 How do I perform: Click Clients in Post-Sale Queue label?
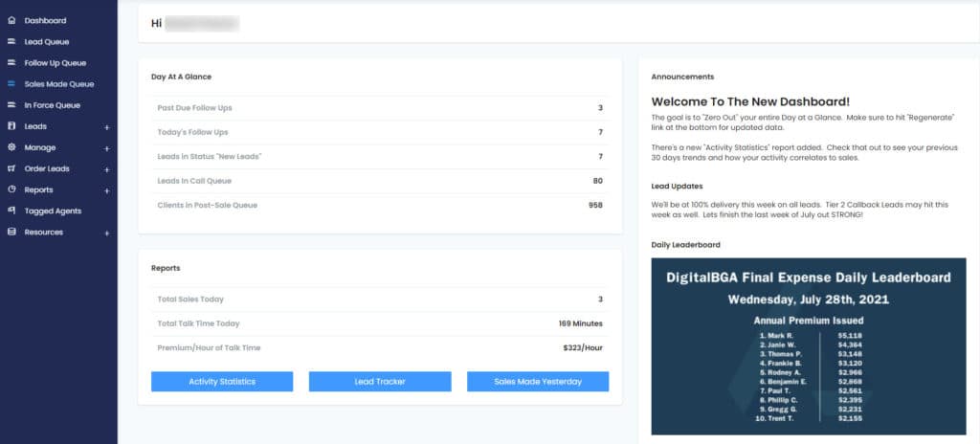click(x=208, y=205)
